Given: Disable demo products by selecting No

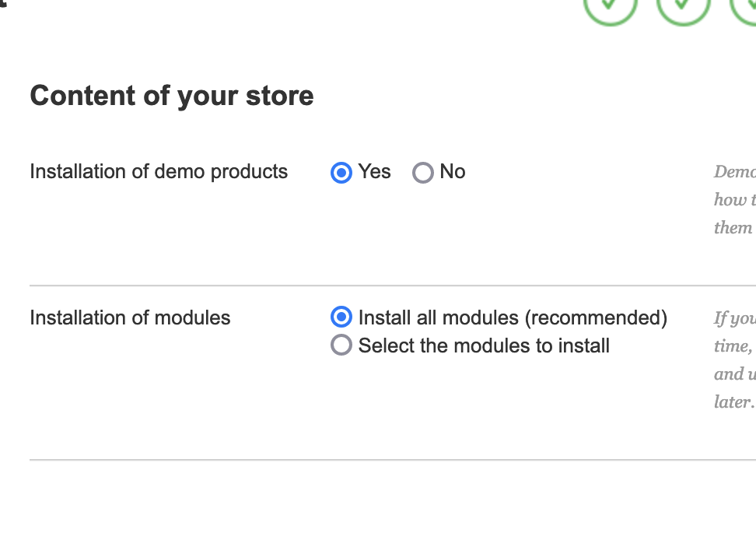Looking at the screenshot, I should click(x=423, y=172).
